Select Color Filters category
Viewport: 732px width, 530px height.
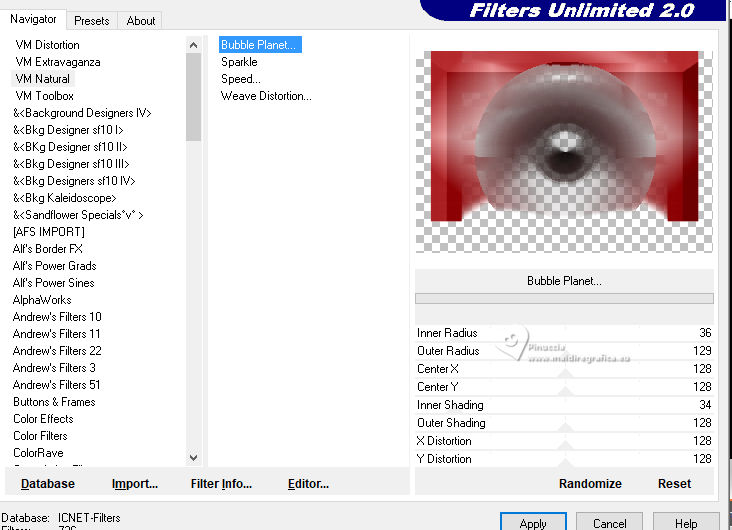click(40, 436)
